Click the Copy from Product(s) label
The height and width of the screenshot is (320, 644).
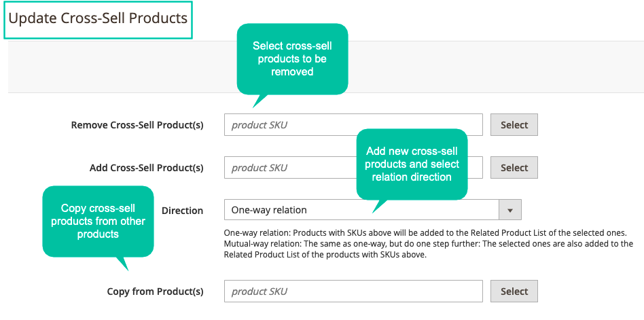point(156,291)
